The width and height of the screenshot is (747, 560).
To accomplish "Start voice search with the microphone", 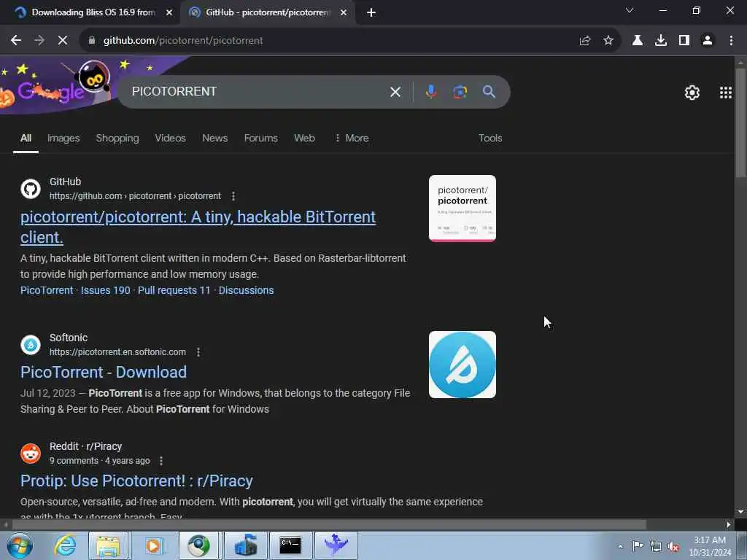I will click(x=430, y=91).
